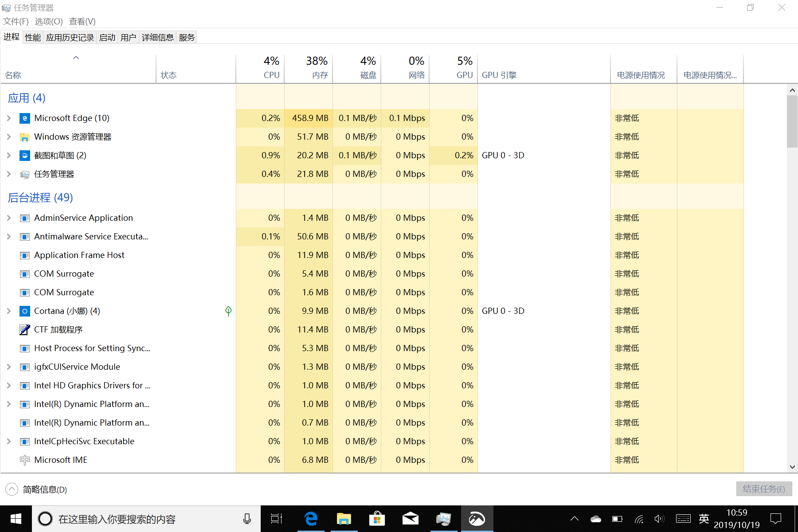Image resolution: width=798 pixels, height=532 pixels.
Task: Open the notification action center
Action: point(776,519)
